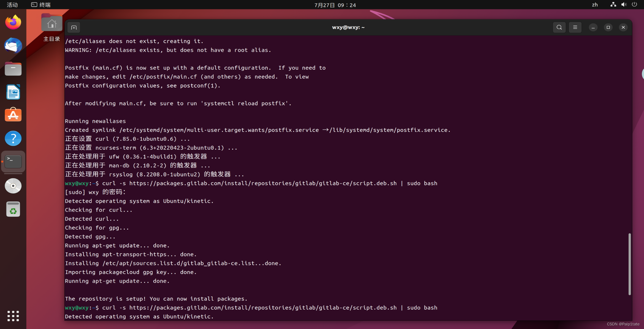Click the first curl gitlab script command line

click(x=251, y=183)
